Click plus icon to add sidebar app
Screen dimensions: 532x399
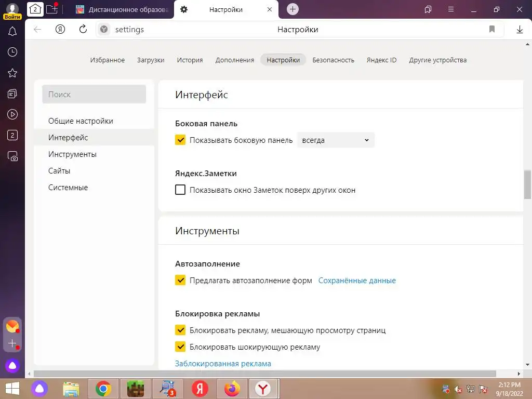coord(12,344)
